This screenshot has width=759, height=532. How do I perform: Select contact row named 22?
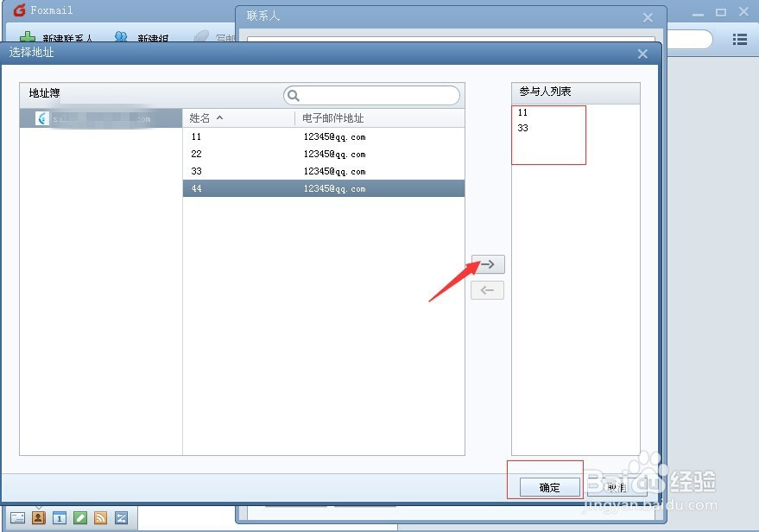323,154
